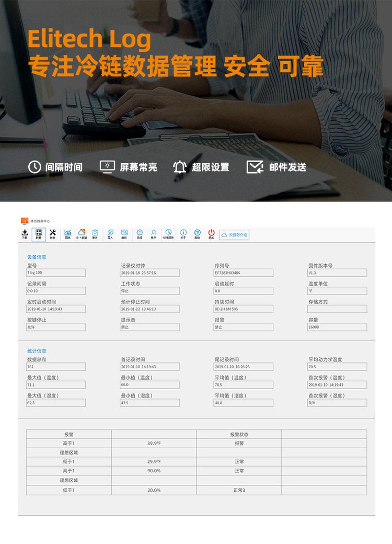The width and height of the screenshot is (392, 544).
Task: Click the User (用户) person icon
Action: 154,234
